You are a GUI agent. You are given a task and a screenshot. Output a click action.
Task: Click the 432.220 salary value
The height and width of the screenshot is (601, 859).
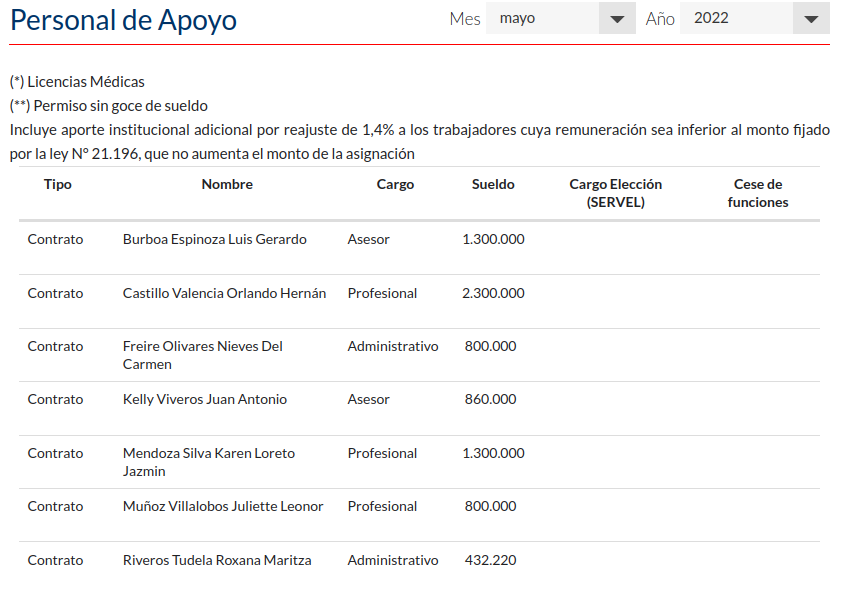pyautogui.click(x=490, y=560)
